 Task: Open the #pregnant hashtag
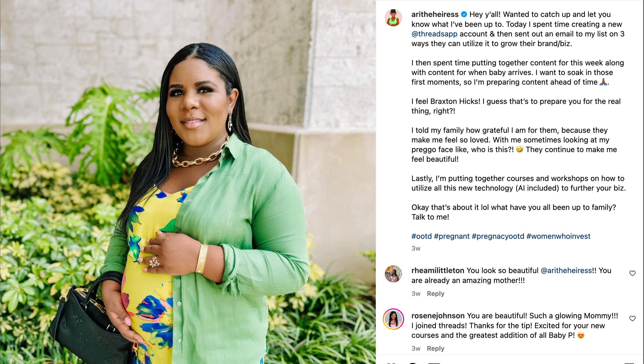point(452,236)
